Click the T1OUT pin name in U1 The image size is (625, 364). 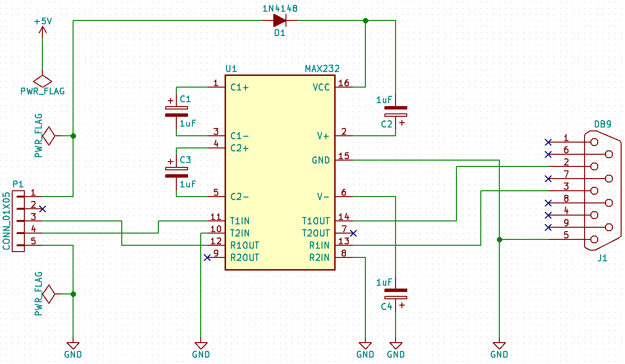(x=316, y=221)
